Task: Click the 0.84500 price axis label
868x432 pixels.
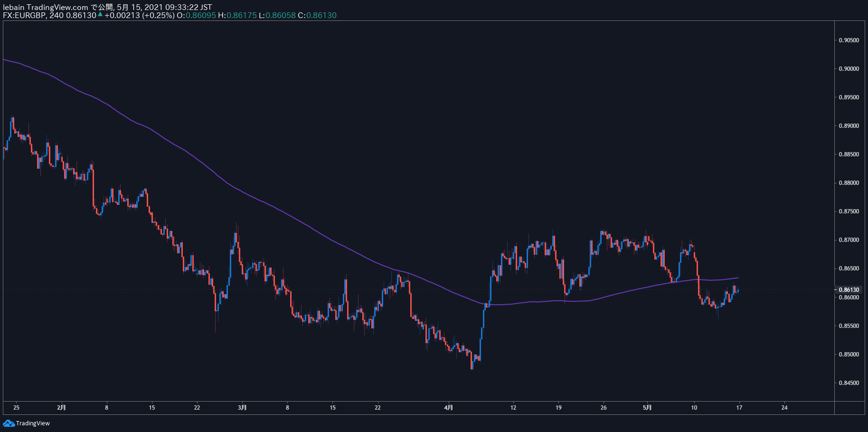Action: tap(849, 383)
